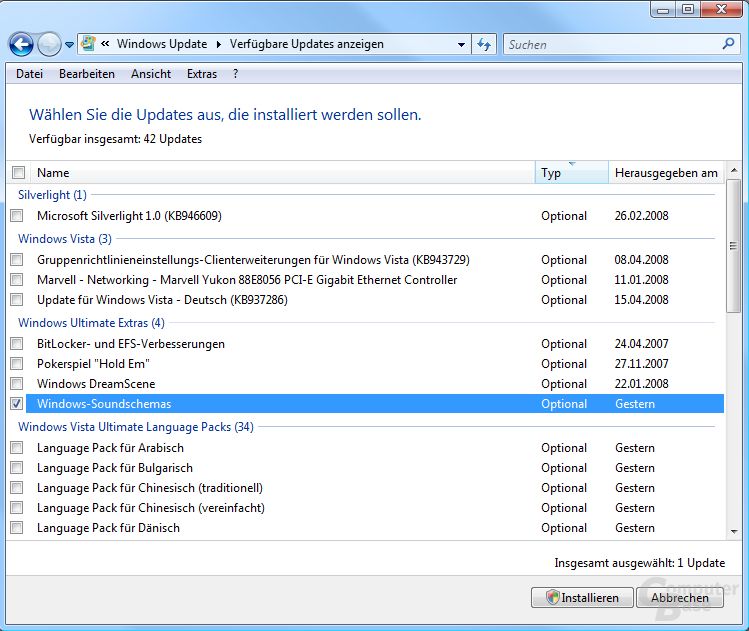Click the Installieren button
This screenshot has width=749, height=631.
click(582, 598)
